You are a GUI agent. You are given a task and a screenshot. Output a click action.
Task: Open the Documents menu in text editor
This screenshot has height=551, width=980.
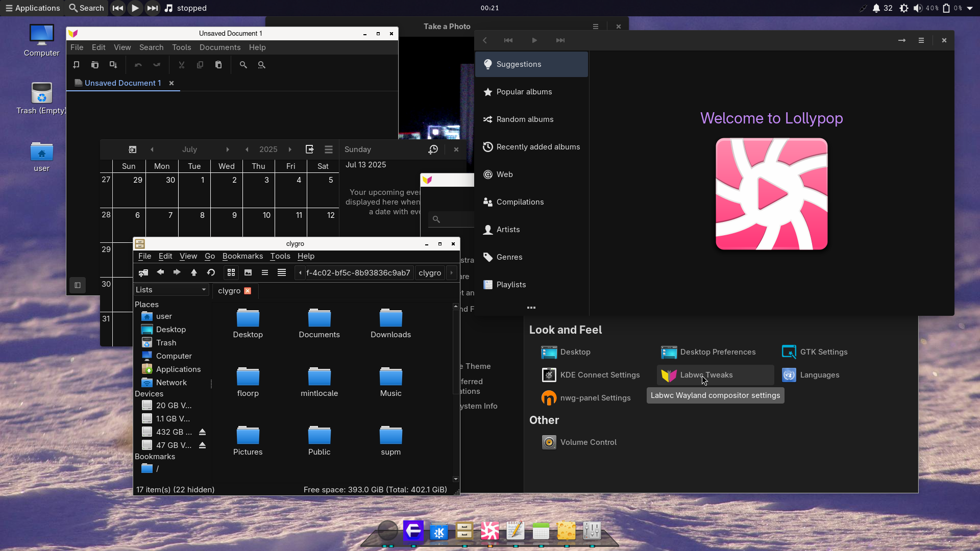219,47
